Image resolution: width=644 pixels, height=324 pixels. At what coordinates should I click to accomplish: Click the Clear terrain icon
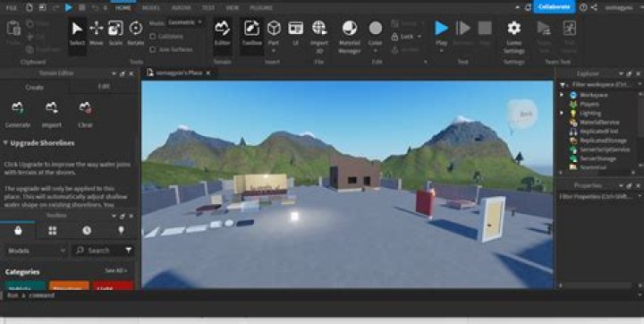[85, 107]
